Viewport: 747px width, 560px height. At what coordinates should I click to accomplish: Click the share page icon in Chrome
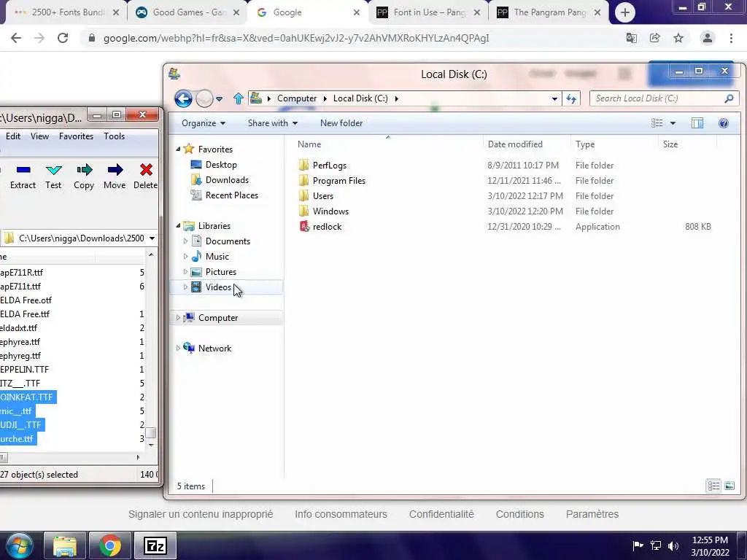[x=655, y=38]
